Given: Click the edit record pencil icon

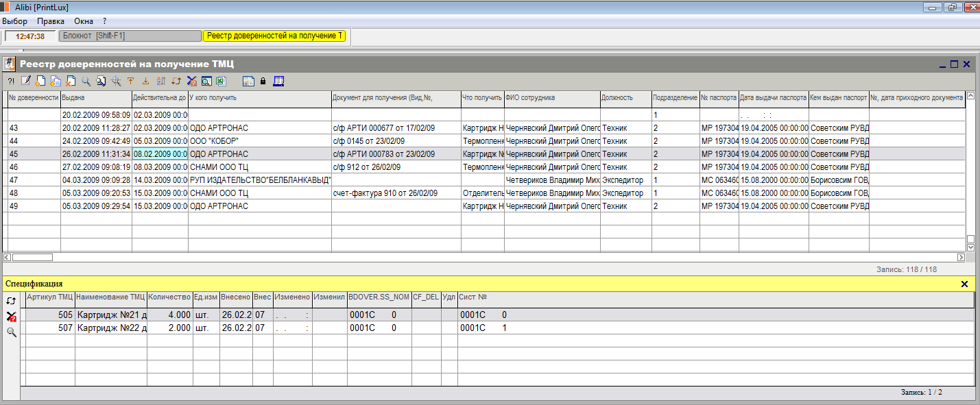Looking at the screenshot, I should tap(26, 82).
